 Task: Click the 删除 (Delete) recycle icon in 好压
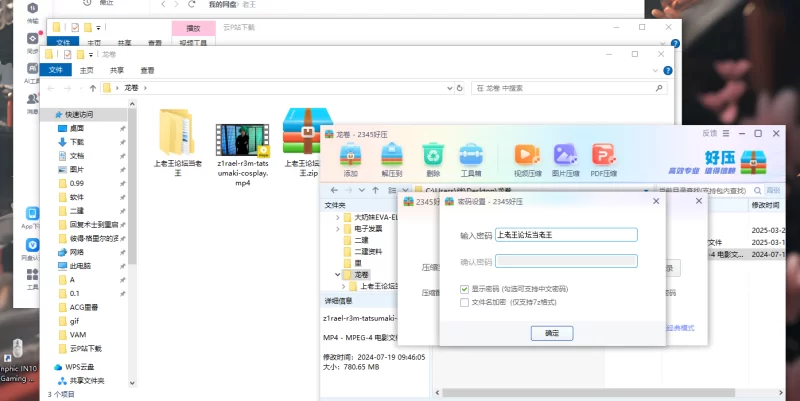click(433, 155)
